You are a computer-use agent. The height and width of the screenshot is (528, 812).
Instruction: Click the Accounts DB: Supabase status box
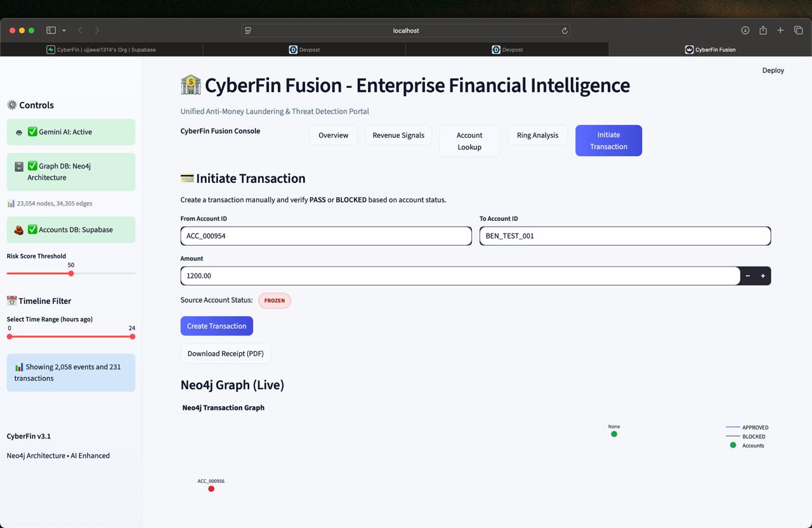[x=71, y=230]
